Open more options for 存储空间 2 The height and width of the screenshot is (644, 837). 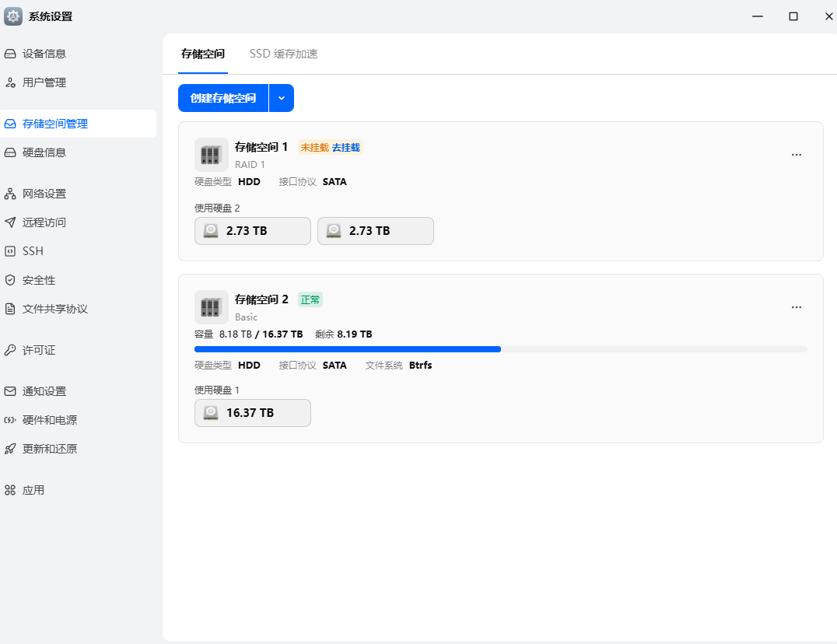tap(797, 307)
